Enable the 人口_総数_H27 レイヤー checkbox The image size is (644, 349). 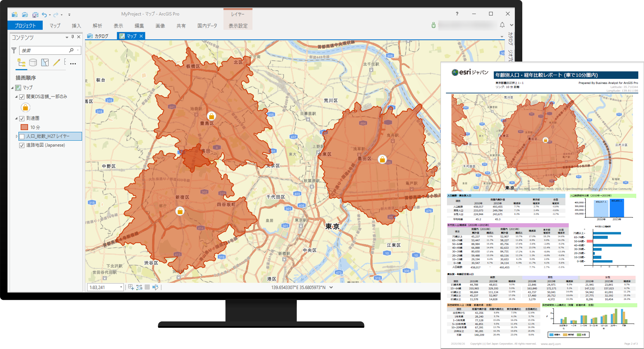22,136
